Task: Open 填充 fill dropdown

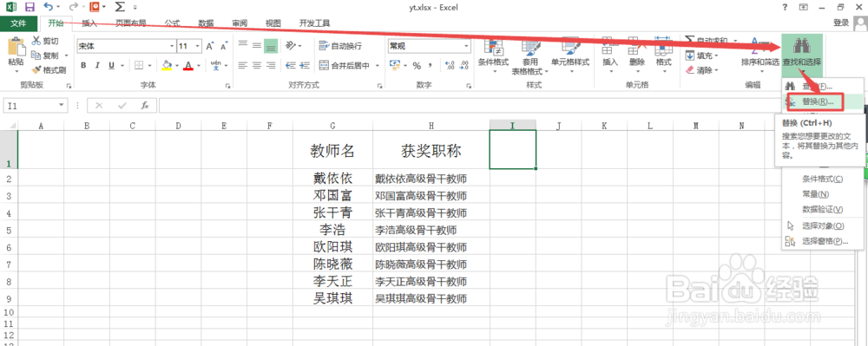Action: [x=702, y=55]
